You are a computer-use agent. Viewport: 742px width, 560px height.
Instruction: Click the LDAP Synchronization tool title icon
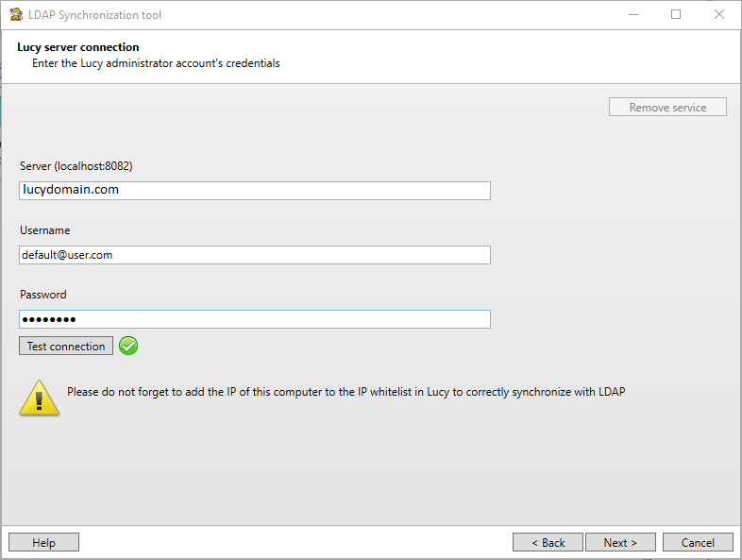pyautogui.click(x=16, y=14)
